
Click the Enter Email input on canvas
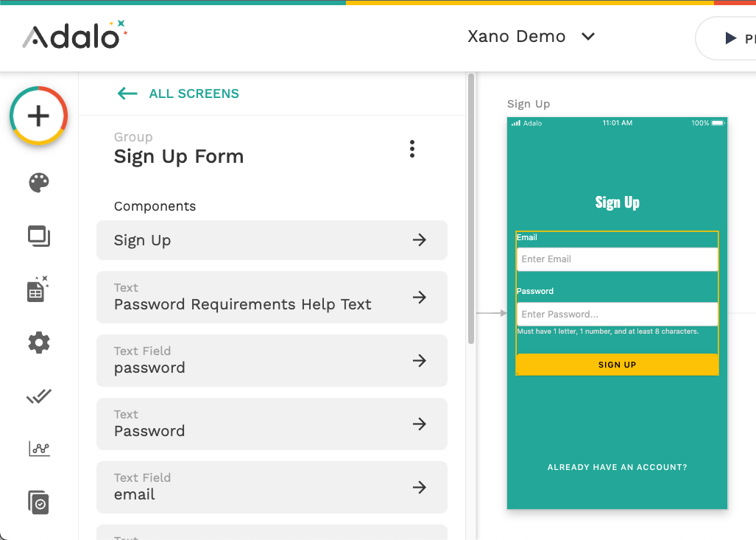point(617,259)
